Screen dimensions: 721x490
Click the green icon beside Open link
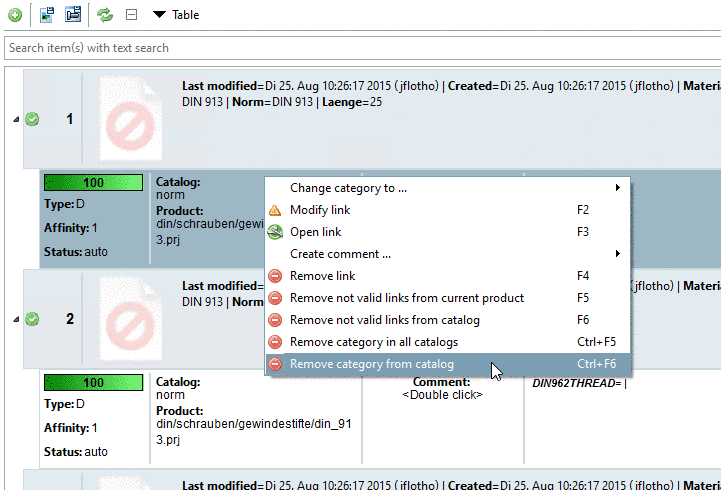[x=275, y=232]
